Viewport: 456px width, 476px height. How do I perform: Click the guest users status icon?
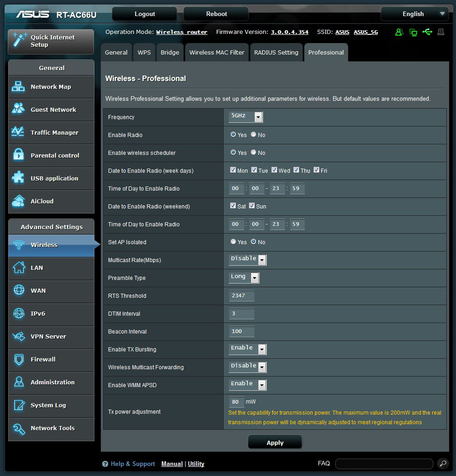click(x=399, y=32)
